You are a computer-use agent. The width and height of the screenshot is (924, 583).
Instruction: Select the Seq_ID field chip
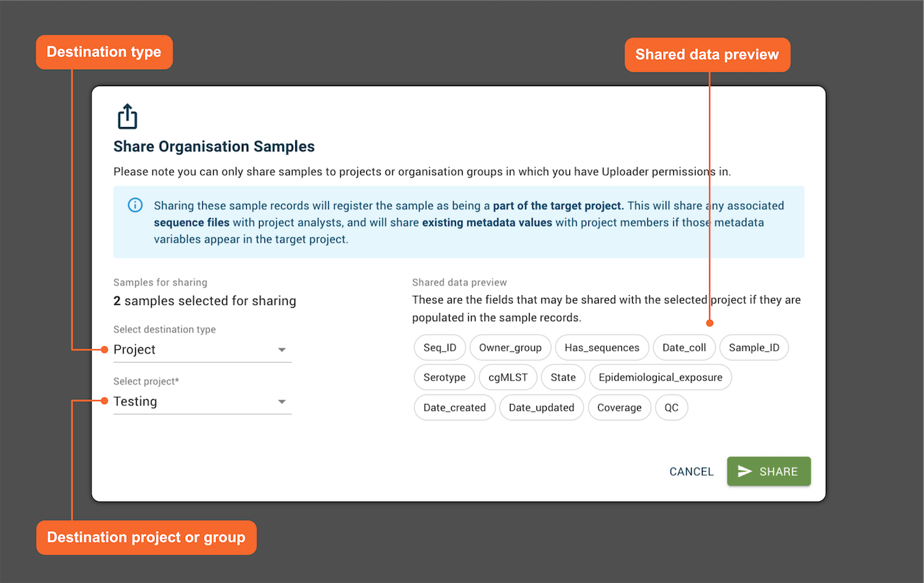[439, 347]
